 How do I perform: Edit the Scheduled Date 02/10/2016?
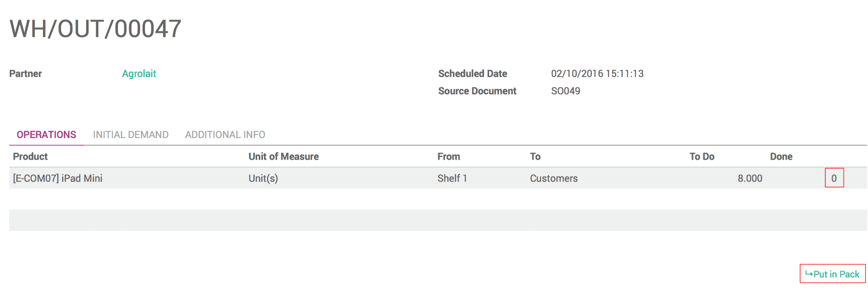pyautogui.click(x=598, y=74)
